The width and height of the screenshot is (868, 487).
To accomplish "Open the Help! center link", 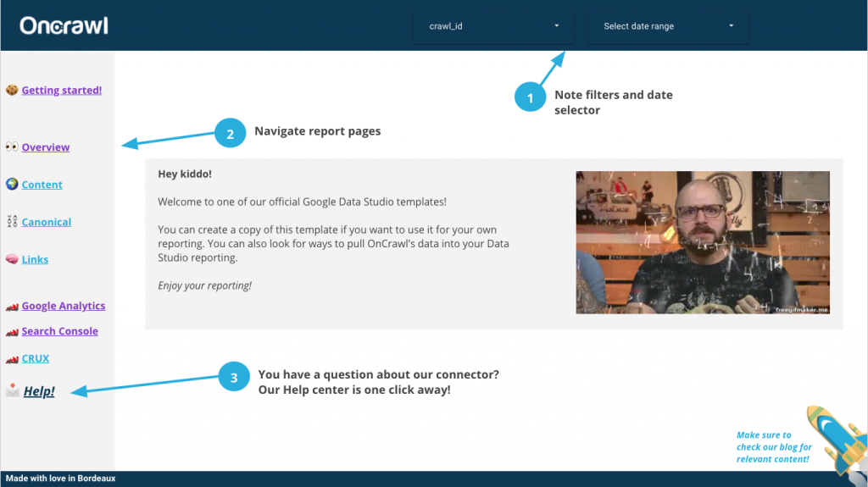I will (x=39, y=391).
